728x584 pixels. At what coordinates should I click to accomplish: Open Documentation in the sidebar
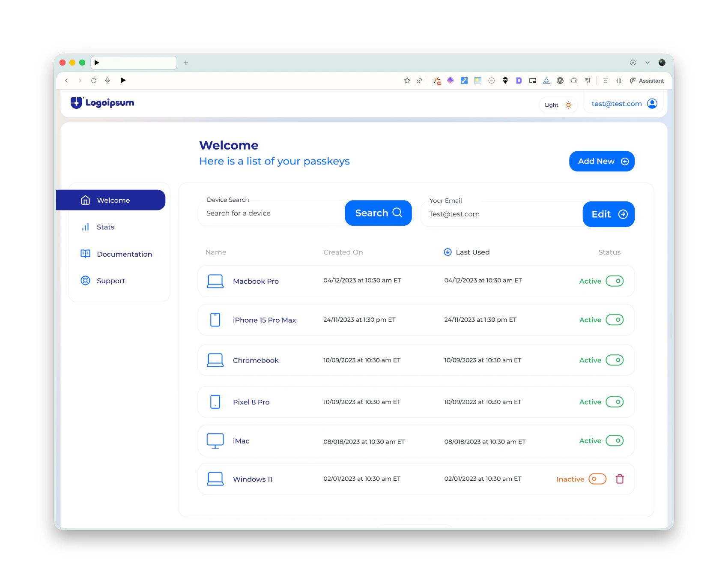click(x=116, y=254)
